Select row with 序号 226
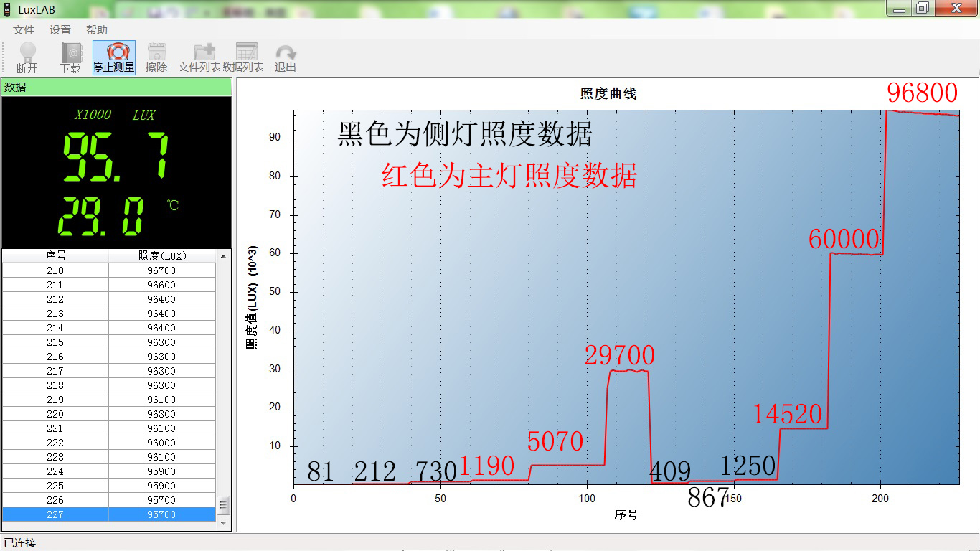Screen dimensions: 980x551 (109, 500)
